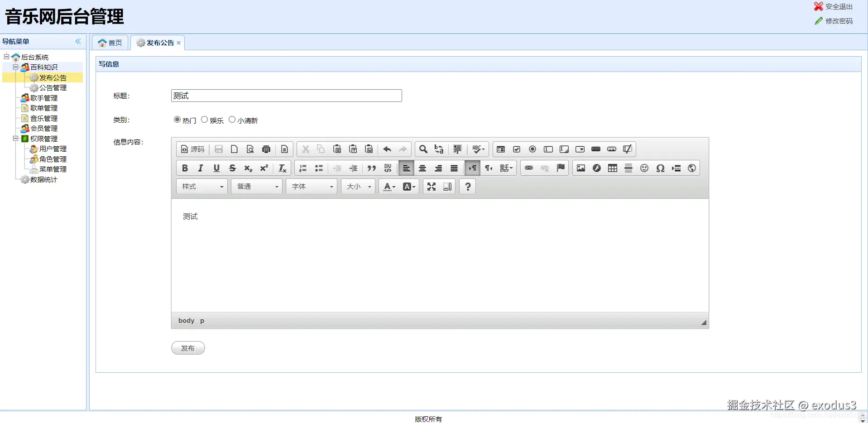Collapse the 权限管理 tree node

[x=15, y=139]
